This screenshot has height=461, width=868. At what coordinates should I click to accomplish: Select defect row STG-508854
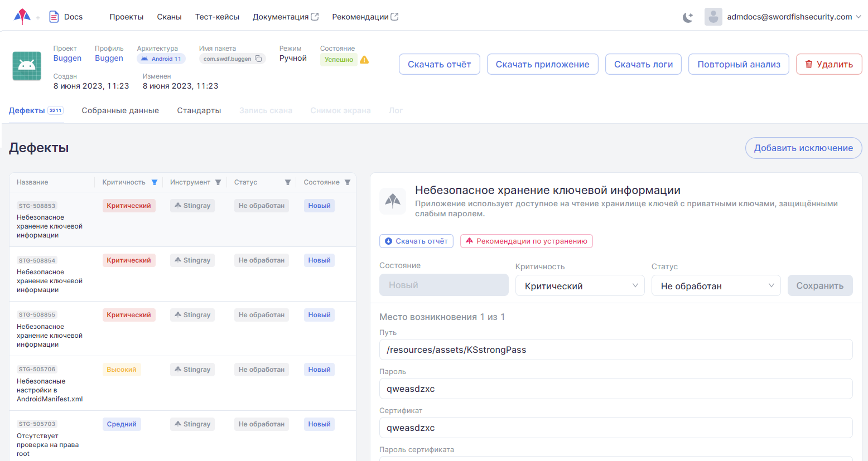[182, 274]
